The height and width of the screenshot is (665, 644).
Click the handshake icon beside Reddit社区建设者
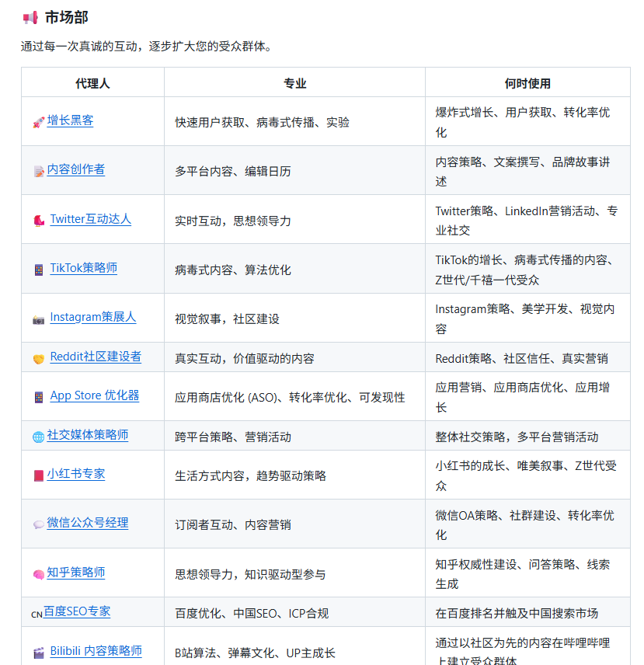(38, 358)
